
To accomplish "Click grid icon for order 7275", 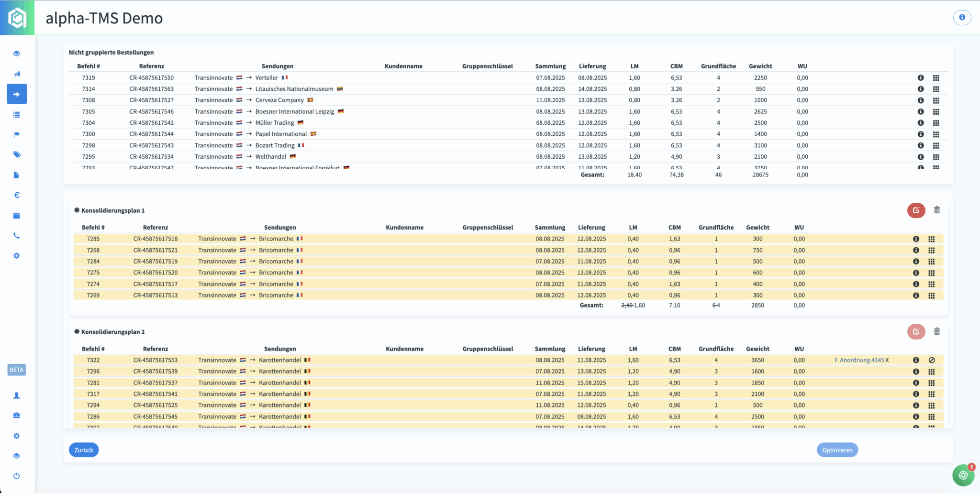I will (931, 273).
